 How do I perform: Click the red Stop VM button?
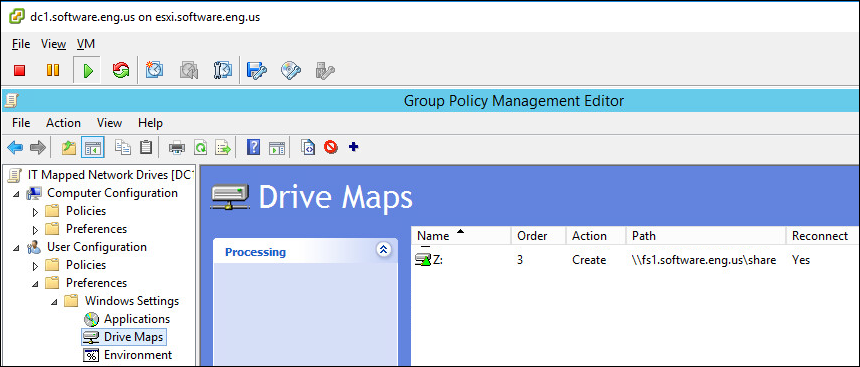[x=20, y=70]
